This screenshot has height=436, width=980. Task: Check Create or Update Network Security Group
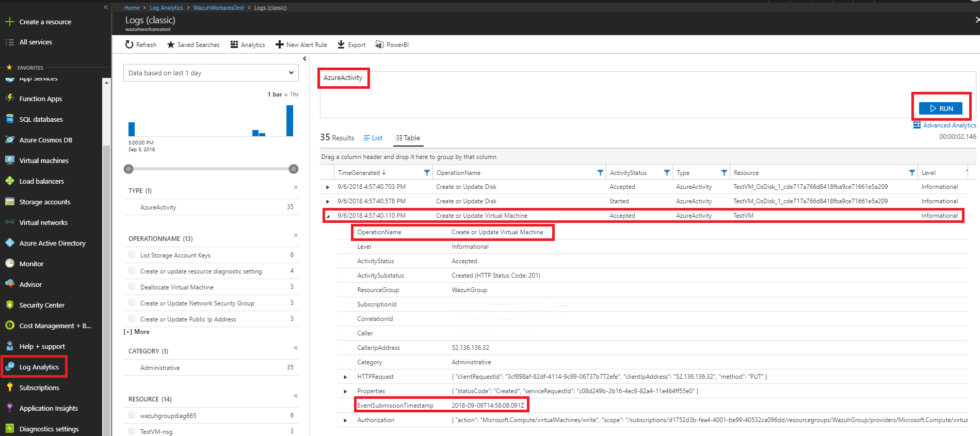pos(132,303)
